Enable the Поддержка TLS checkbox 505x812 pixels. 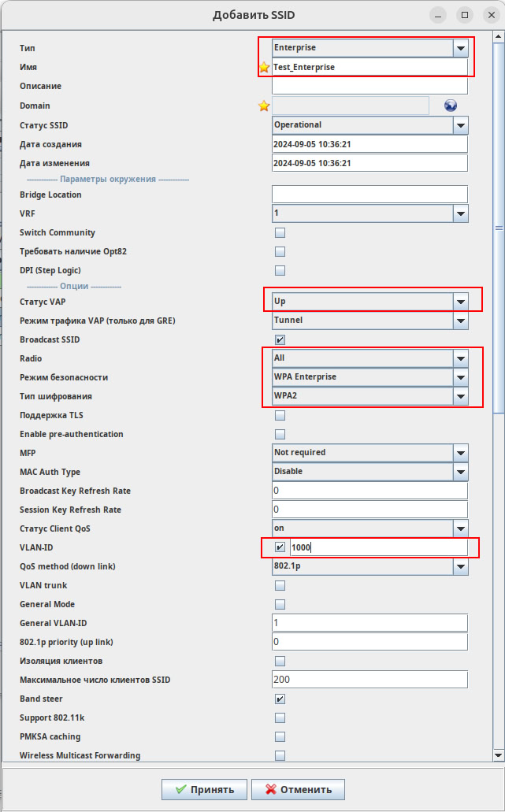280,415
